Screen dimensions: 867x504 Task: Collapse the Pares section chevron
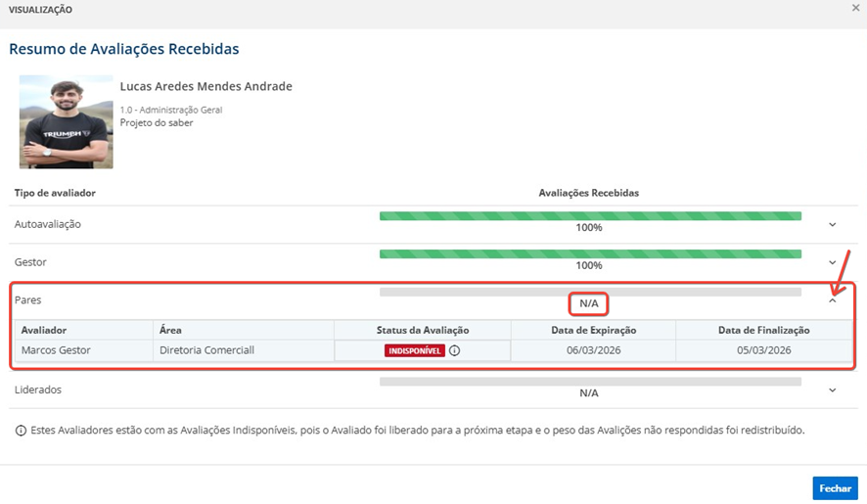[x=833, y=300]
